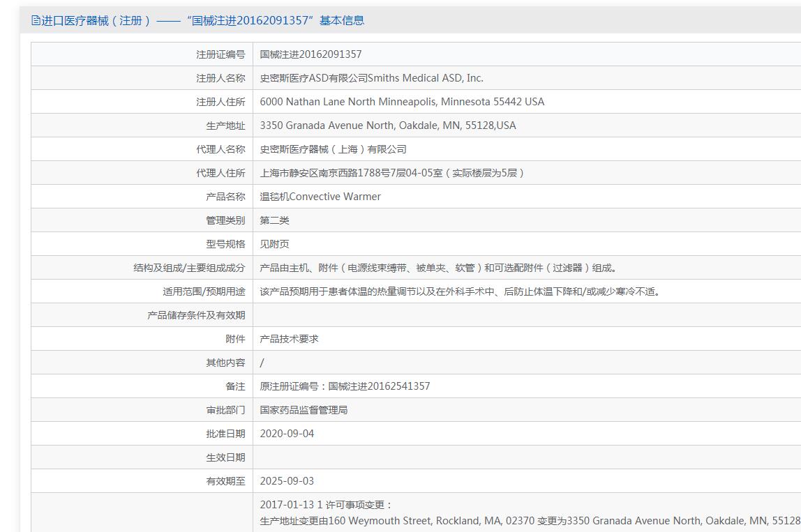Select the 批准日期 label
Screen dimensions: 801x532
(226, 434)
